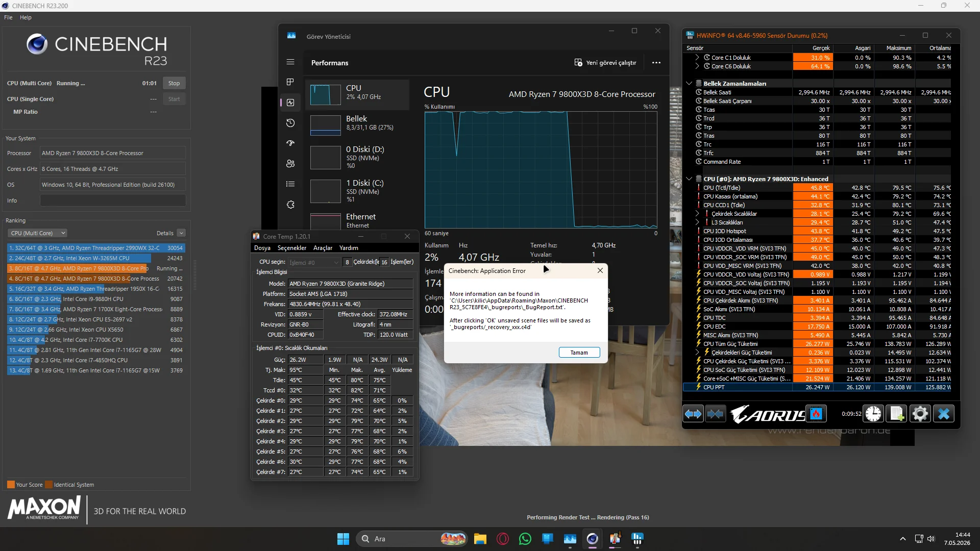Collapse CPU [#0] AMD Ryzen 7 9800X3D section
This screenshot has width=980, height=551.
pos(689,179)
